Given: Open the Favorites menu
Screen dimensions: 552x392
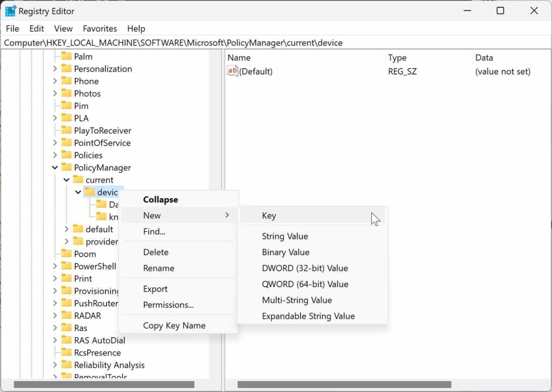Looking at the screenshot, I should tap(100, 29).
